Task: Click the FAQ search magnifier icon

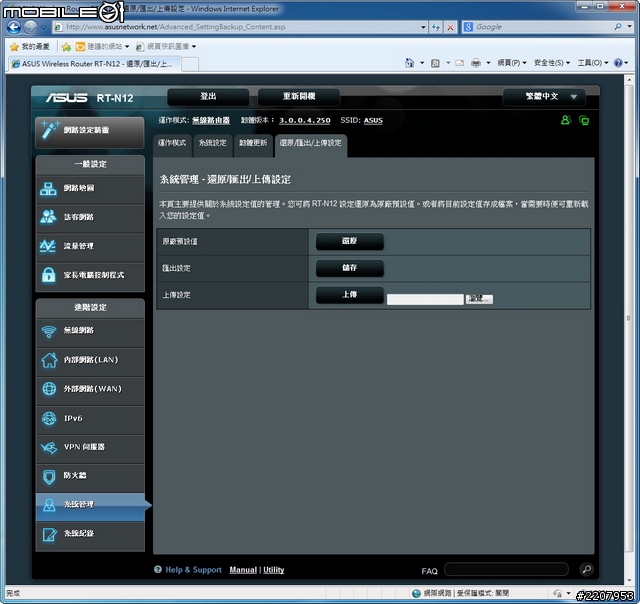Action: point(587,569)
